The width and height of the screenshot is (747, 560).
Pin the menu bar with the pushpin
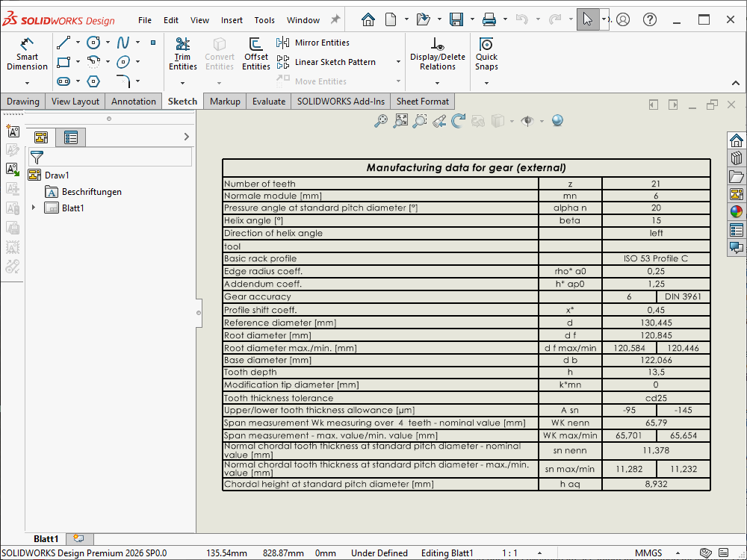click(335, 19)
